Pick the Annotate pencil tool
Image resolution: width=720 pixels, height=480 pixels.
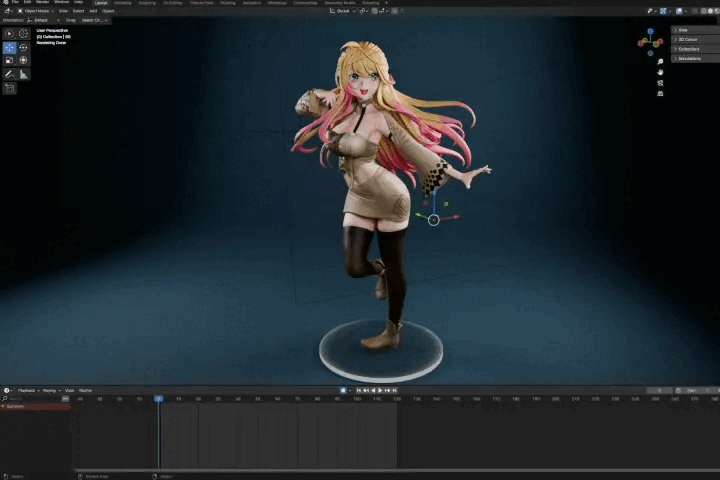click(10, 74)
